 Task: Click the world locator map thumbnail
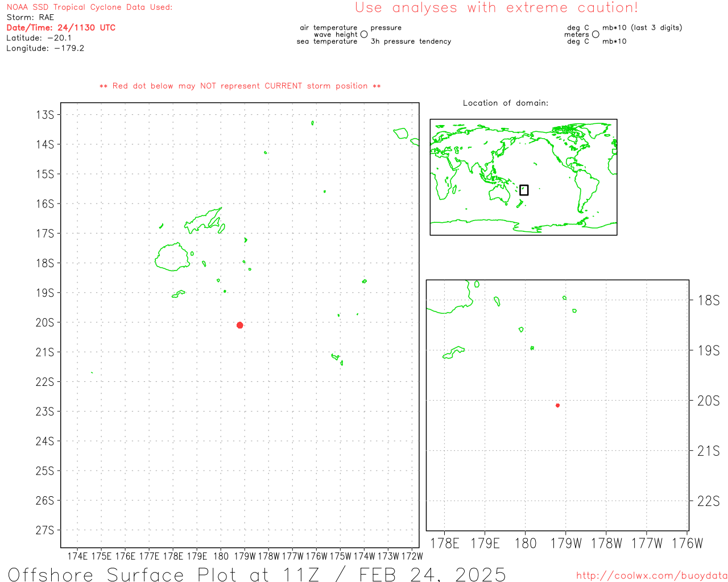point(523,177)
